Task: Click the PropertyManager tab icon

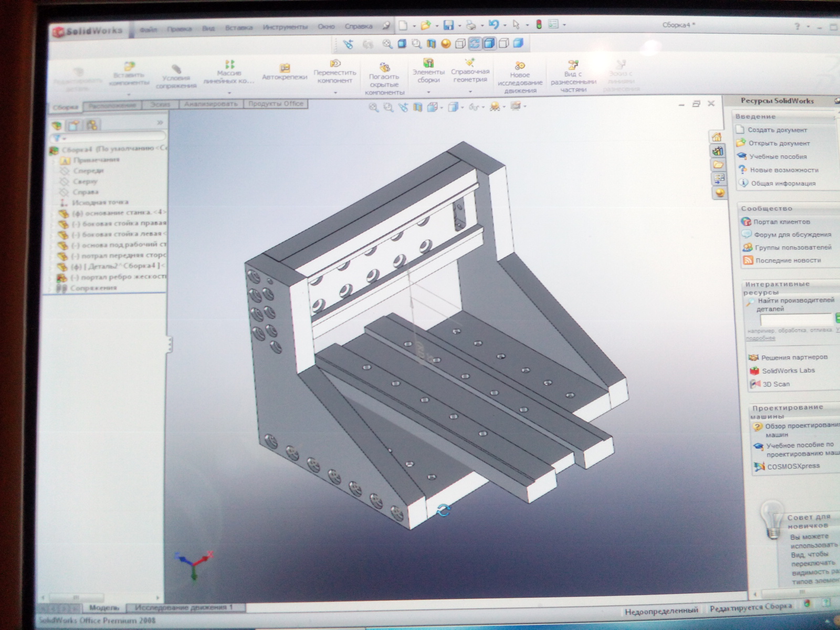Action: [x=75, y=125]
